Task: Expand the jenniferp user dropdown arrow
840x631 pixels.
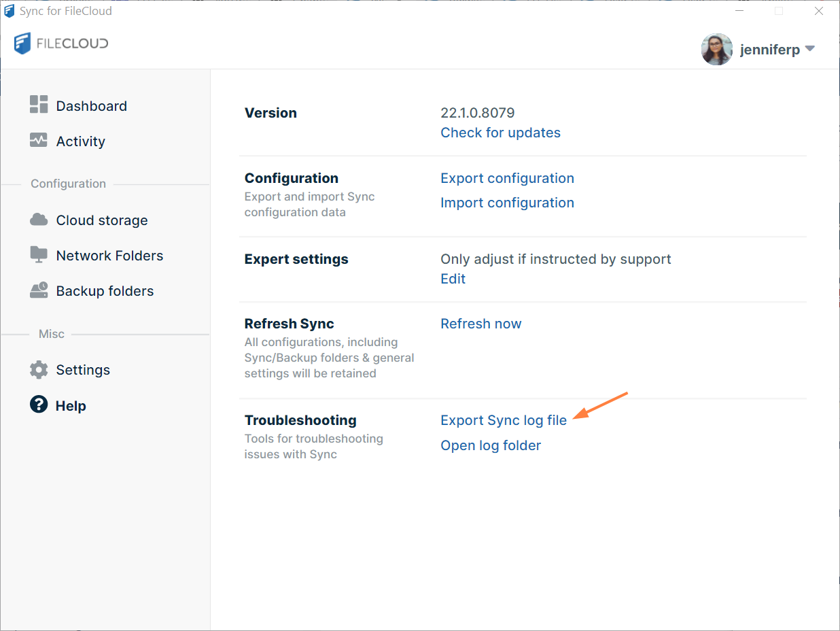Action: coord(809,49)
